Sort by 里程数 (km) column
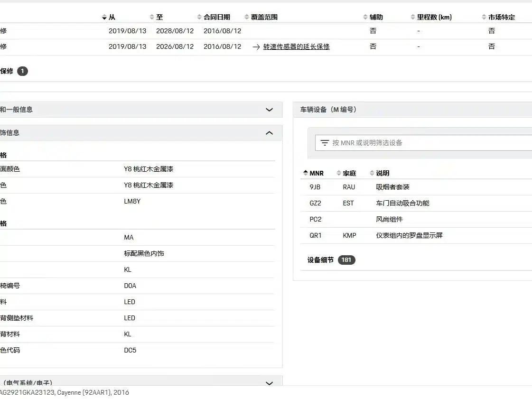The image size is (532, 399). (431, 17)
